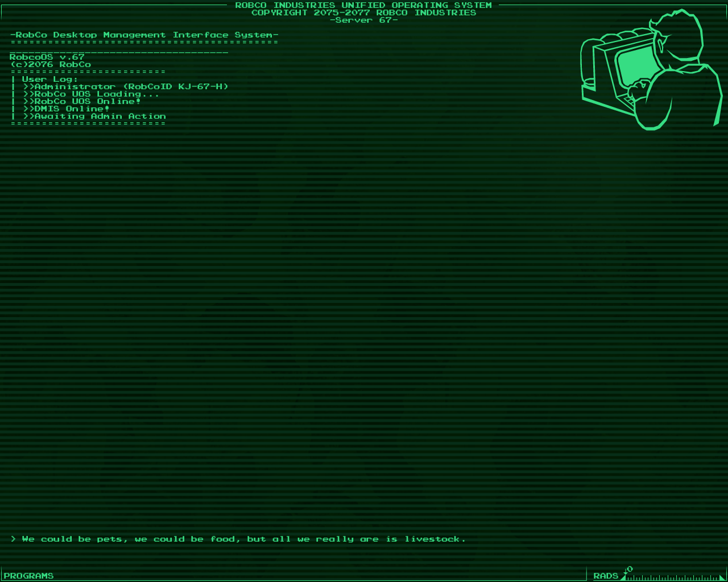Click the RobcoOS v.67 version text

47,57
